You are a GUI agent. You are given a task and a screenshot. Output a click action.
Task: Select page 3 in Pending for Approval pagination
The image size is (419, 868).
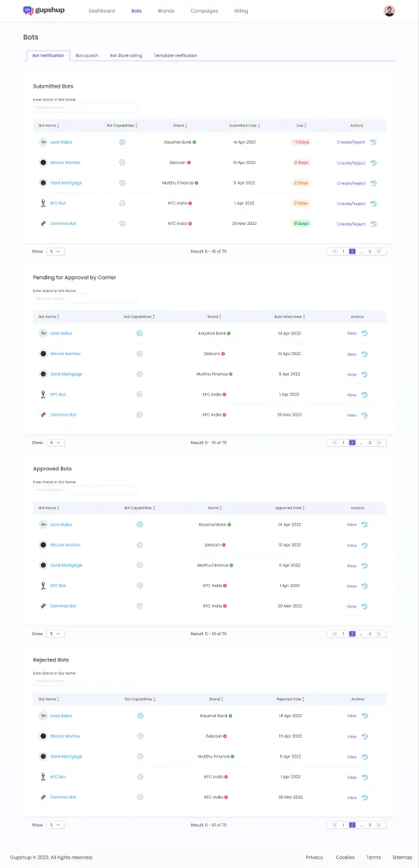pyautogui.click(x=370, y=443)
